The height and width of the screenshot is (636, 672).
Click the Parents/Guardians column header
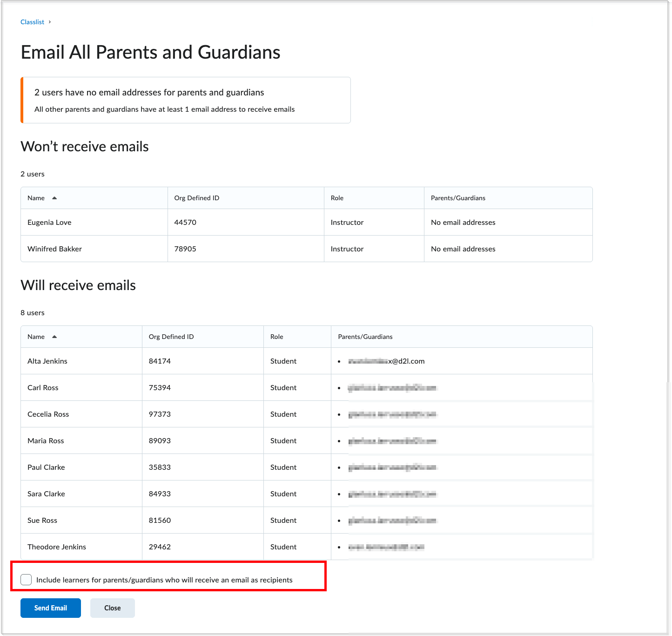tap(458, 197)
